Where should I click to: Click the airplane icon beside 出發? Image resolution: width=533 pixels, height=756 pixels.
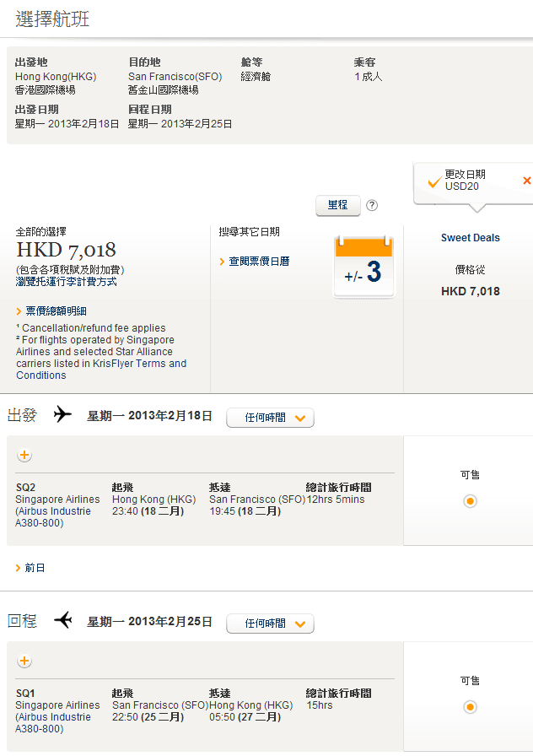(x=62, y=415)
